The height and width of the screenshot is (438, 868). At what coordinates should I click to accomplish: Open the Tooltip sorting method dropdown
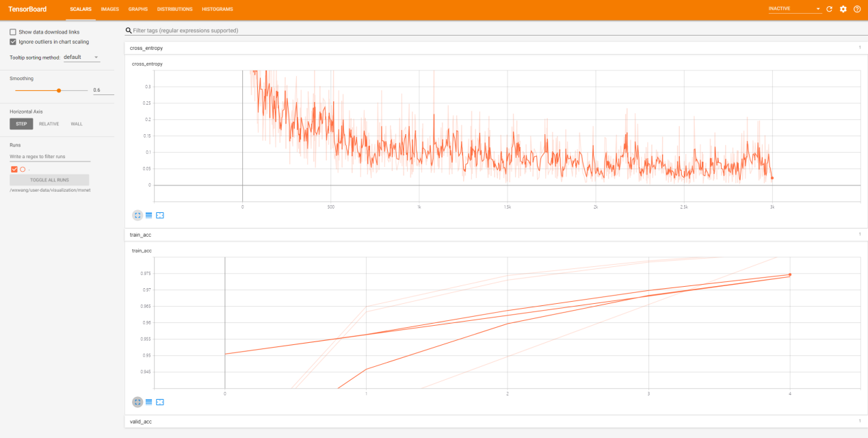81,57
